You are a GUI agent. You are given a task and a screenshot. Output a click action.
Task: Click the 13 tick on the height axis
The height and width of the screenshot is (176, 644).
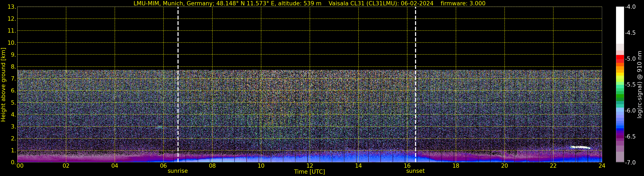[x=12, y=7]
